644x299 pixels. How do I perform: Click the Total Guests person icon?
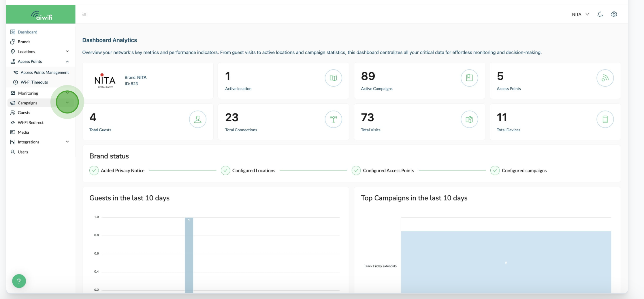click(198, 119)
